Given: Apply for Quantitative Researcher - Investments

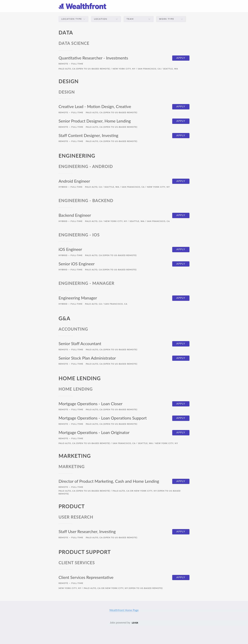Looking at the screenshot, I should tap(180, 58).
